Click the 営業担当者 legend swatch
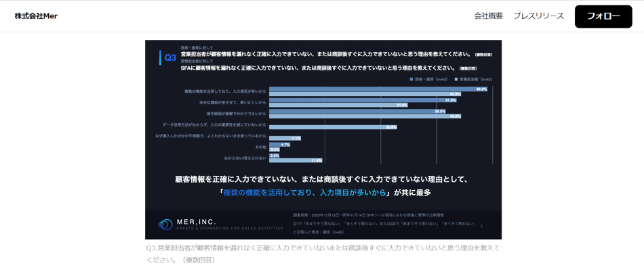Image resolution: width=644 pixels, height=270 pixels. point(457,78)
